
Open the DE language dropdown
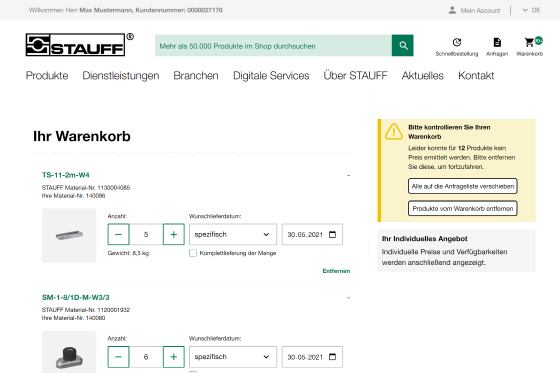531,10
